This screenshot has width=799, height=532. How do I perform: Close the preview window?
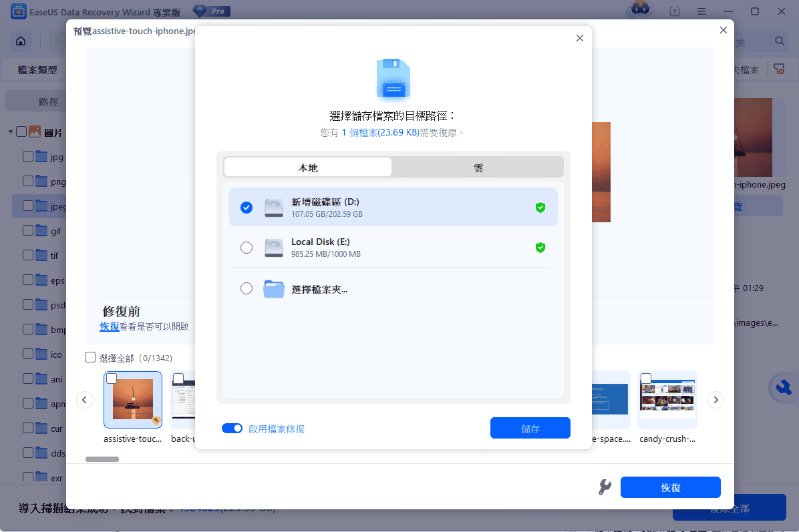pyautogui.click(x=723, y=30)
